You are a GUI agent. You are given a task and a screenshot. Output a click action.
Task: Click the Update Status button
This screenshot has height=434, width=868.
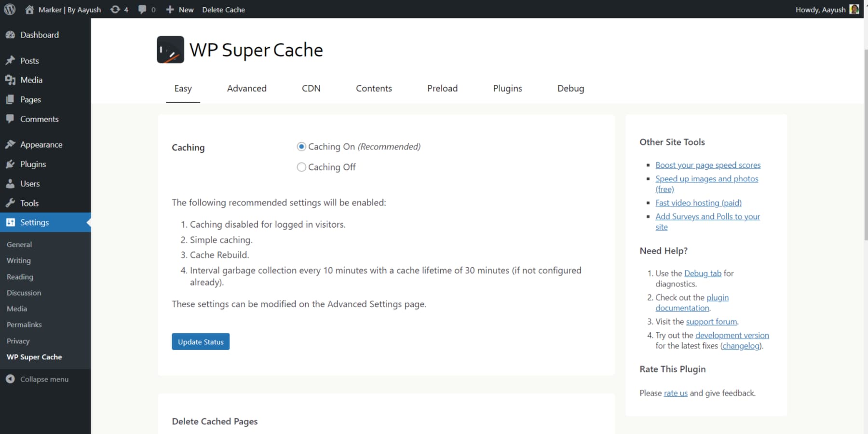(x=200, y=341)
